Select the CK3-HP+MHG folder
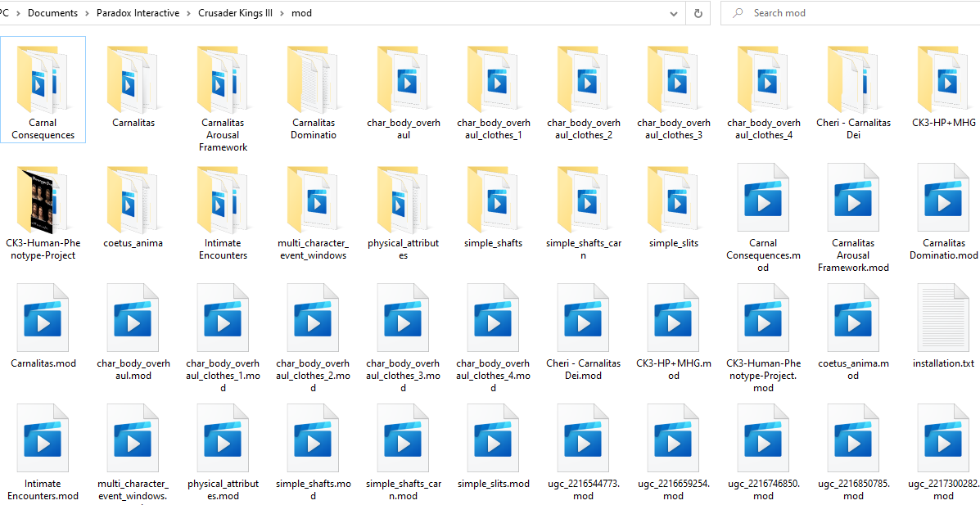This screenshot has height=505, width=980. tap(943, 89)
